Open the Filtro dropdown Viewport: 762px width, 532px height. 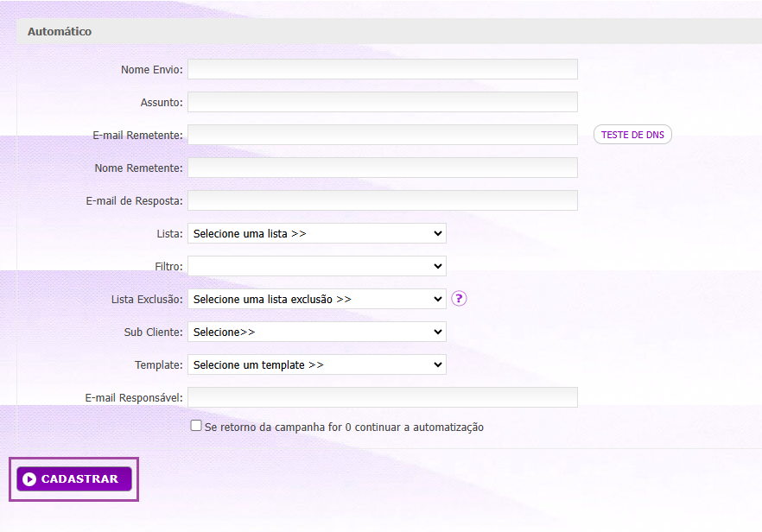317,266
